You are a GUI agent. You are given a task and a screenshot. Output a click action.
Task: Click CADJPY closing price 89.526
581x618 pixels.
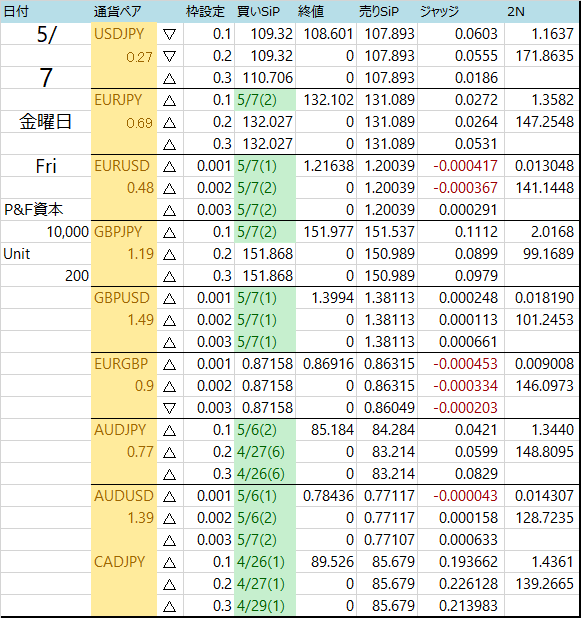click(332, 561)
